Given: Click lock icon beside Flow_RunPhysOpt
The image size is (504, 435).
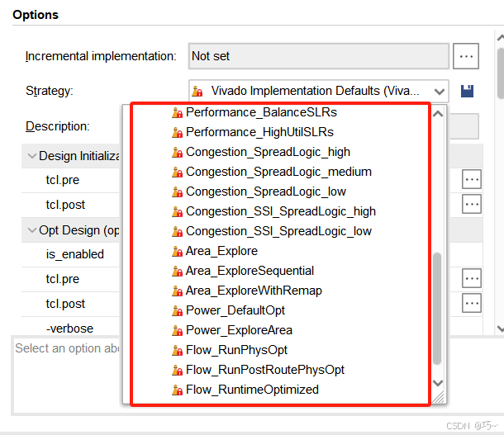Looking at the screenshot, I should pyautogui.click(x=177, y=350).
